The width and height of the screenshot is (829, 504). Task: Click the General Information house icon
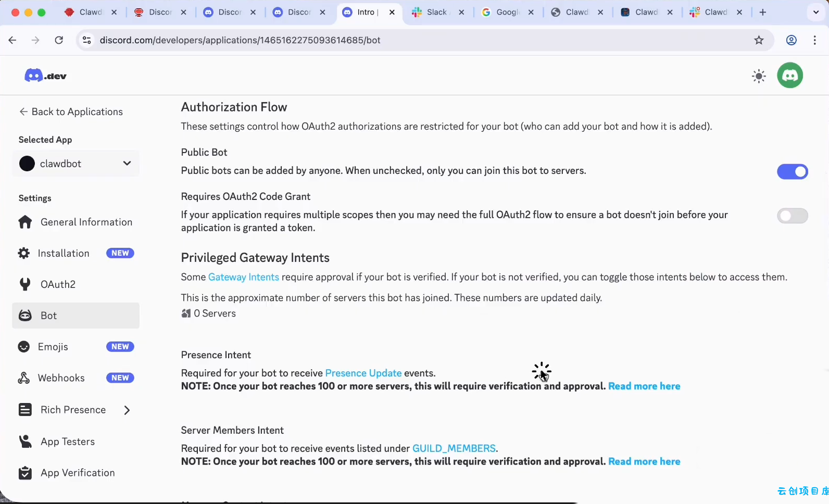[x=25, y=222]
